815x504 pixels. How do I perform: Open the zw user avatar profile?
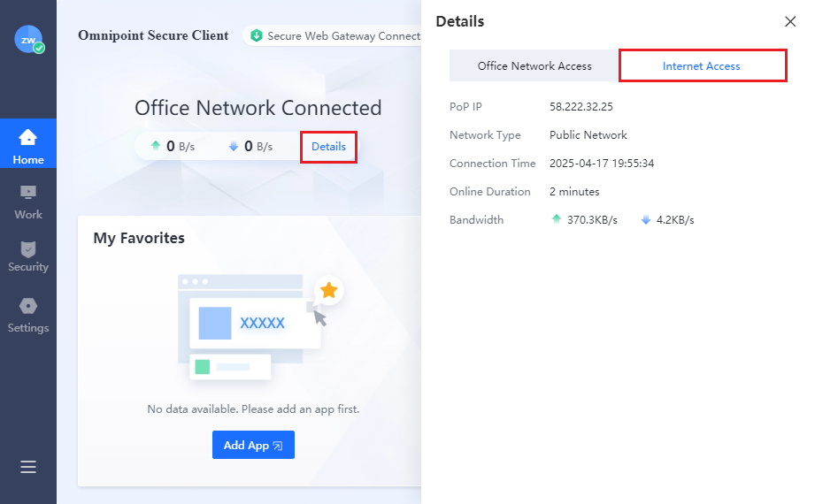pos(28,40)
